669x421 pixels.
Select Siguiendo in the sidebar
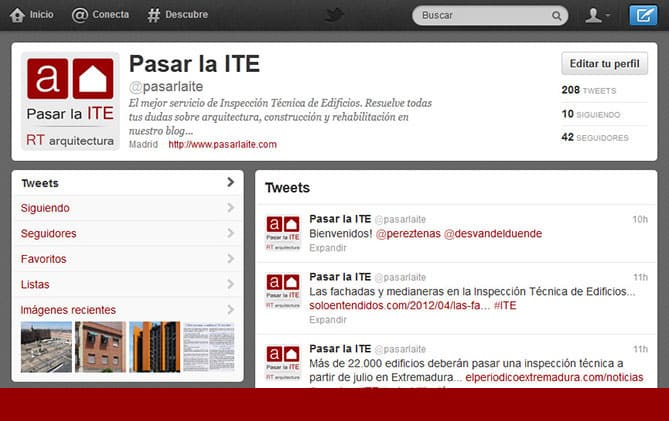point(46,208)
